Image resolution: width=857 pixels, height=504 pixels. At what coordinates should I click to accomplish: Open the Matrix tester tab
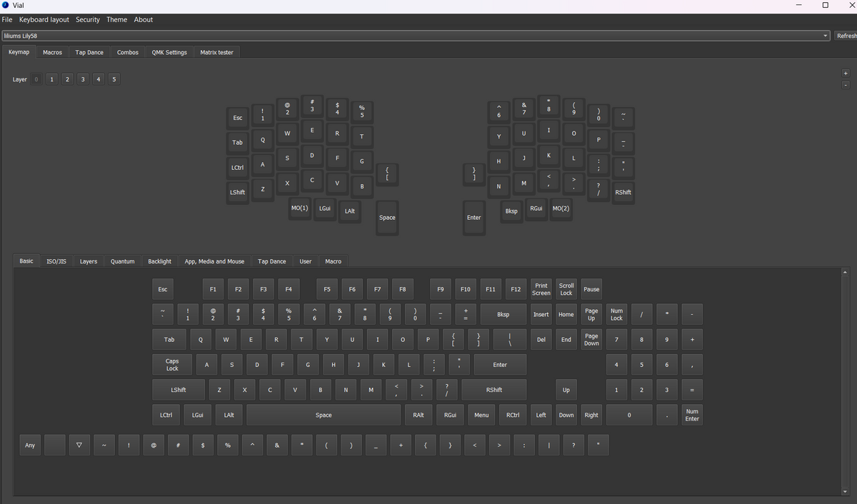click(x=216, y=52)
